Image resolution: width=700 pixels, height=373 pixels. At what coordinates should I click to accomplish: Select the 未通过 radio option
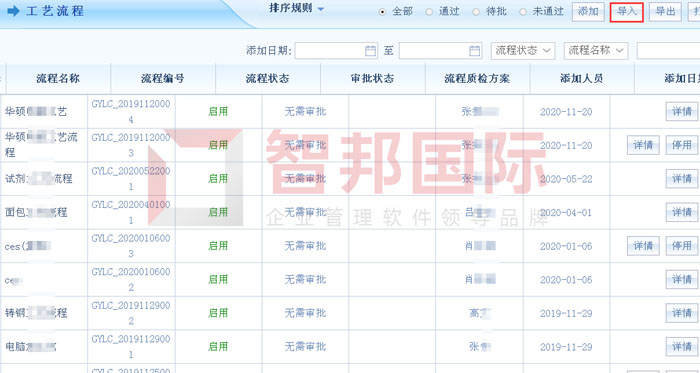point(523,12)
